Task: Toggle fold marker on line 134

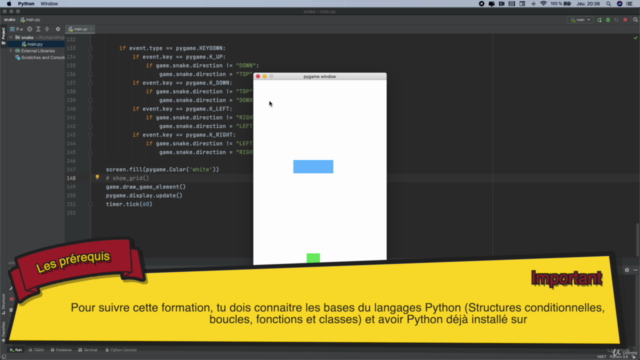Action: pyautogui.click(x=90, y=57)
